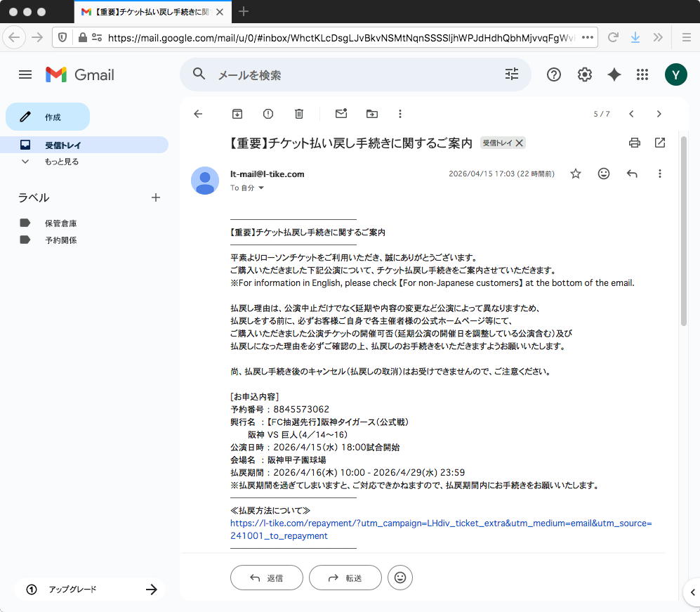Show more browser toolbar tools chevron
Viewport: 700px width, 612px height.
click(x=658, y=37)
